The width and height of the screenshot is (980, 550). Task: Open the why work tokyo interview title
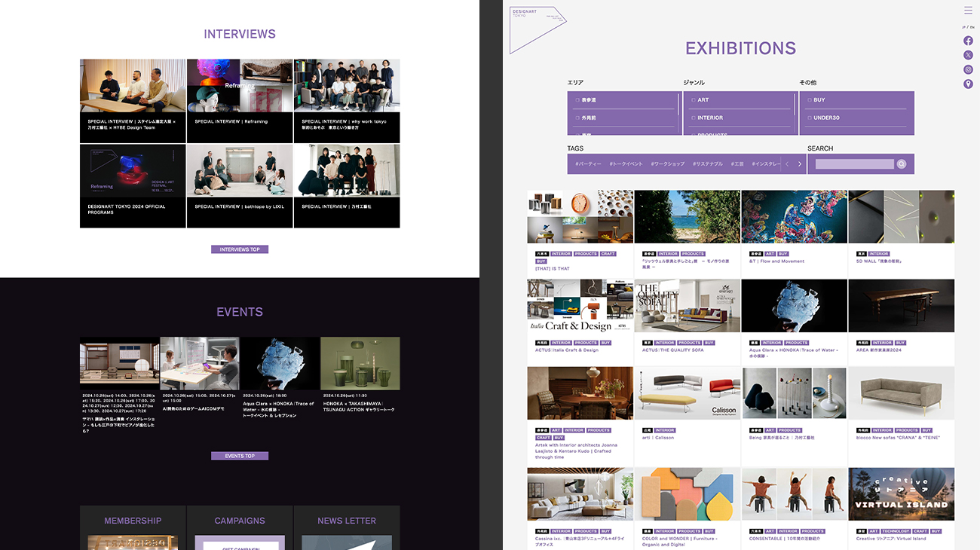tap(344, 124)
